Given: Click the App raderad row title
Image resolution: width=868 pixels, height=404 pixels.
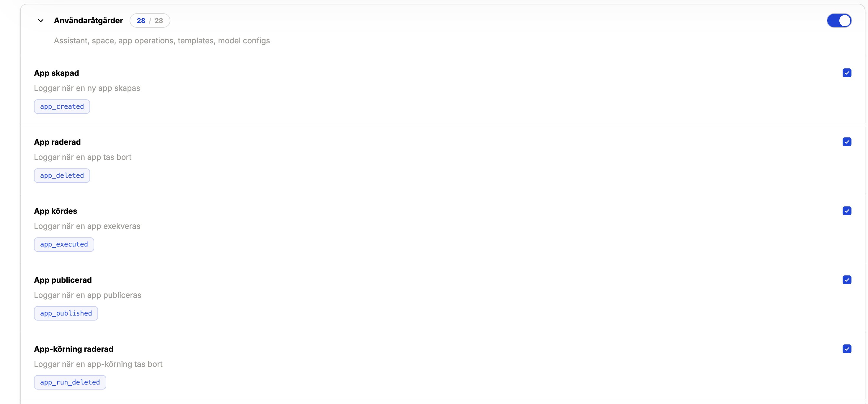Looking at the screenshot, I should (x=57, y=142).
